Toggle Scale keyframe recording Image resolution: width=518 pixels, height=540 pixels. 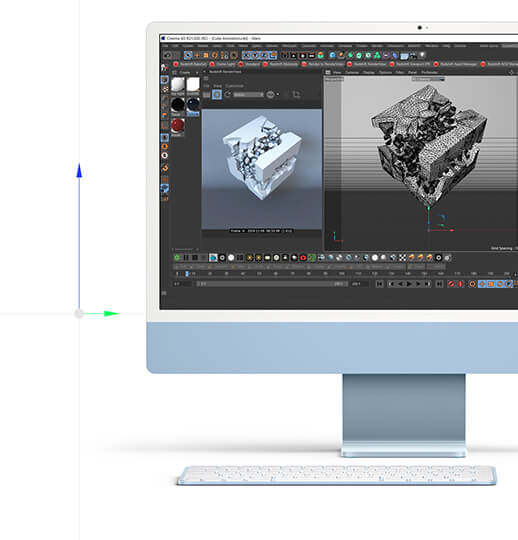click(491, 284)
